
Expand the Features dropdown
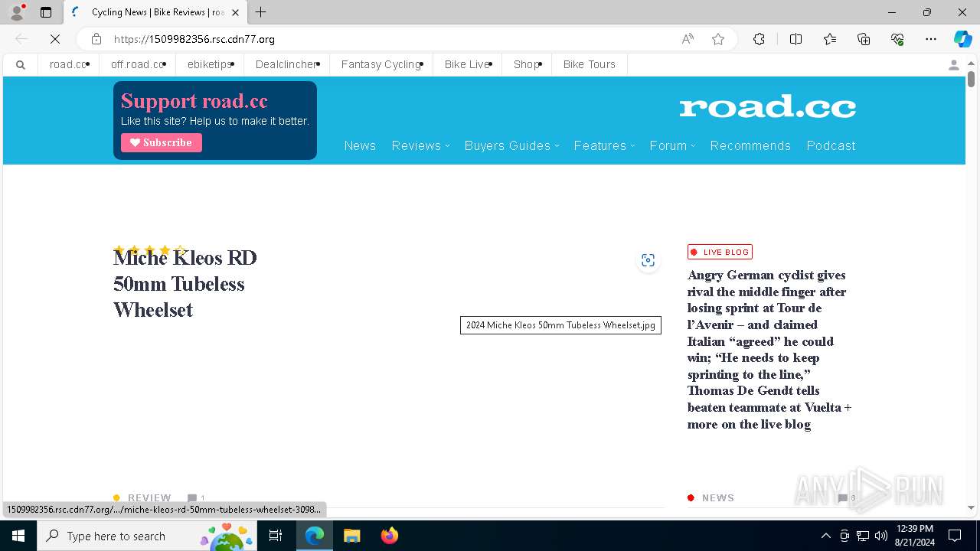(604, 145)
